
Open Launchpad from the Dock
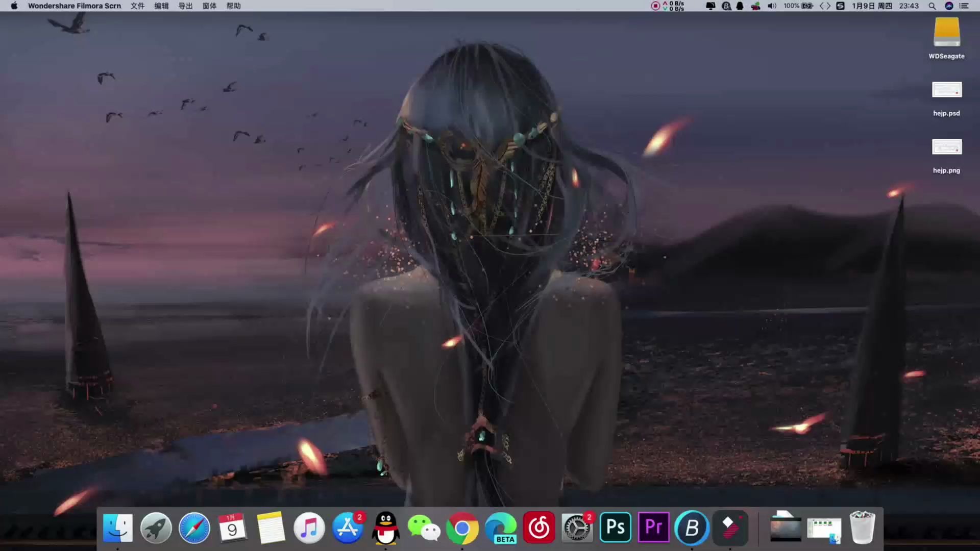tap(156, 528)
